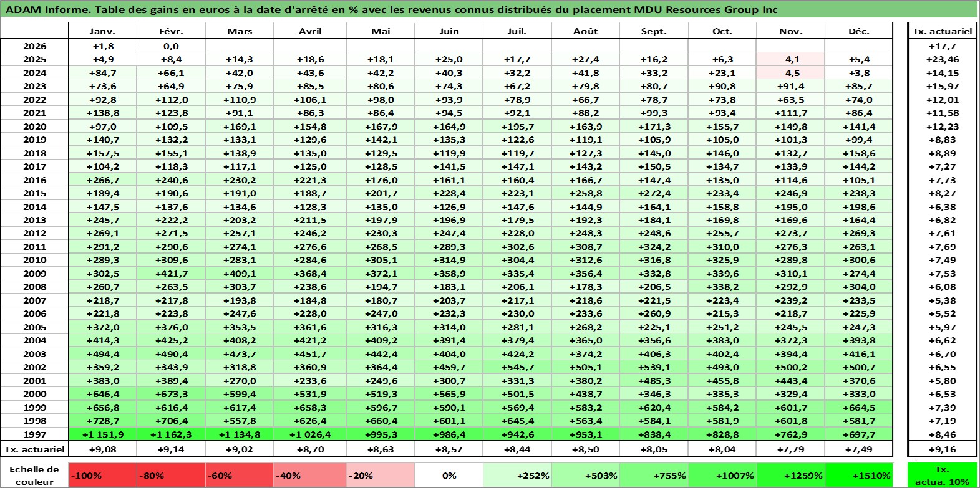
Task: Click the "+1 162,3" cell in 1997
Action: tap(171, 434)
